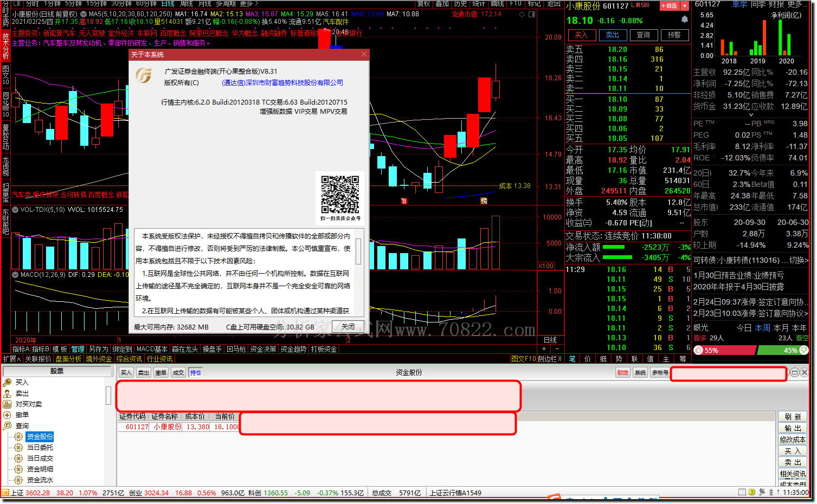Click the B marker on K-line chart
Image resolution: width=817 pixels, height=504 pixels.
coord(404,201)
